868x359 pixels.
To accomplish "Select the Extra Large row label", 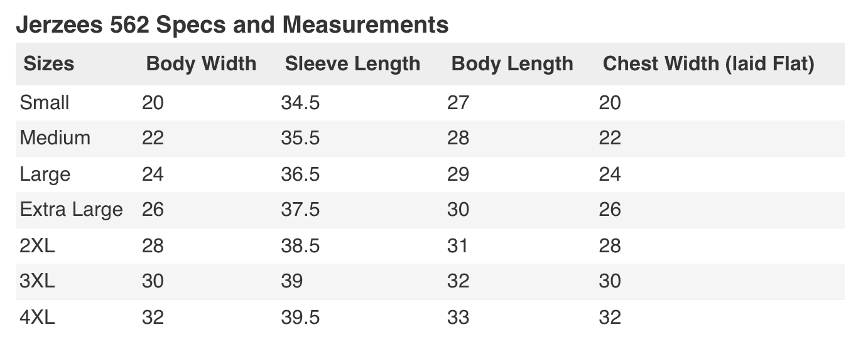I will tap(72, 210).
